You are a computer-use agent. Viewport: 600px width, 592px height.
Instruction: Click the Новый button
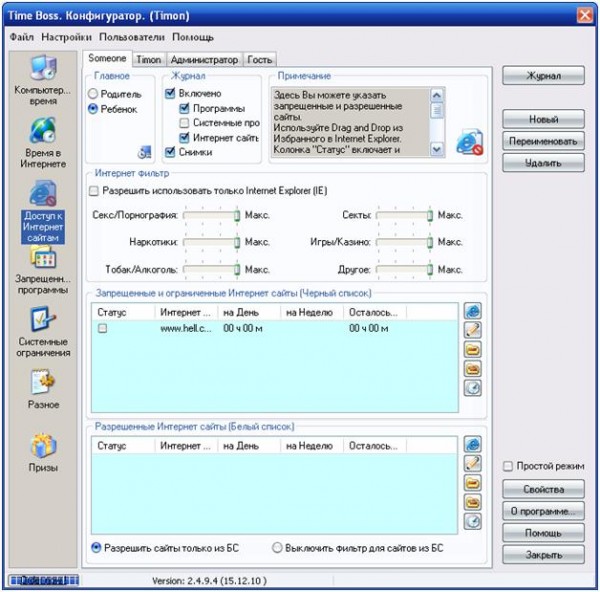(x=543, y=119)
